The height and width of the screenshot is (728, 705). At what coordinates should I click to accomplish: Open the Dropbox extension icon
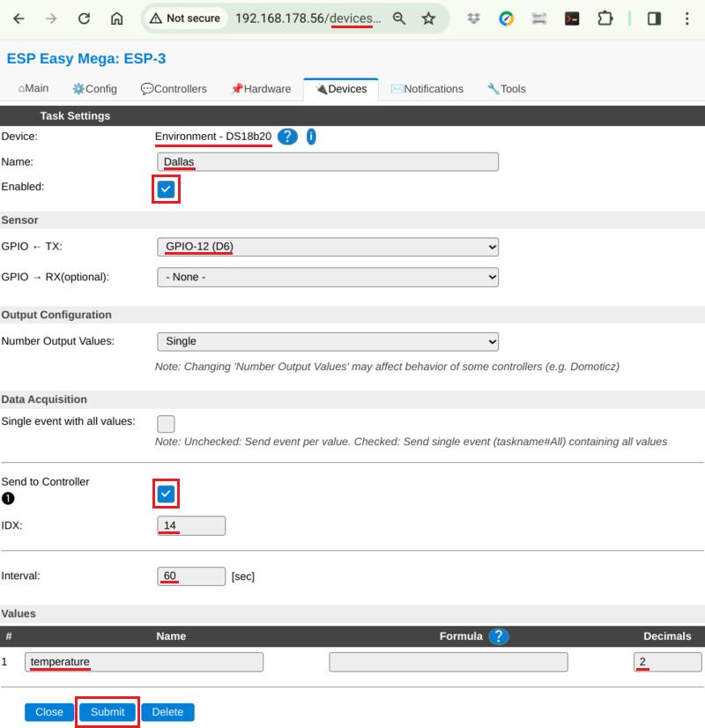point(473,19)
